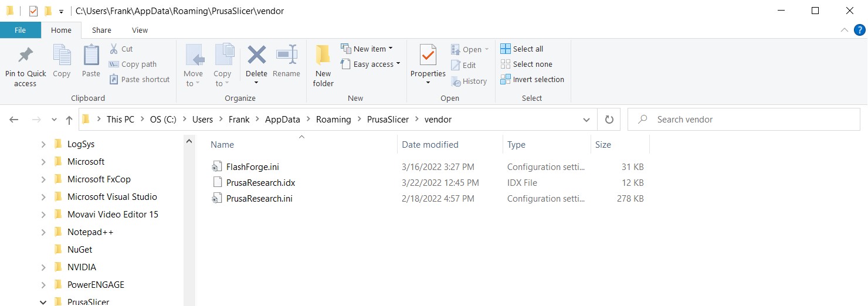Select NuGet folder in tree
This screenshot has height=306, width=868.
pyautogui.click(x=80, y=250)
